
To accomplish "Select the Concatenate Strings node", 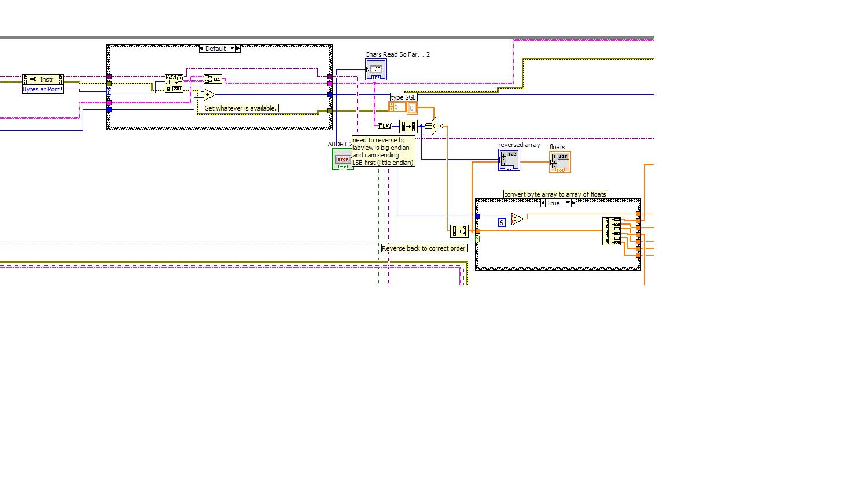I will point(212,79).
